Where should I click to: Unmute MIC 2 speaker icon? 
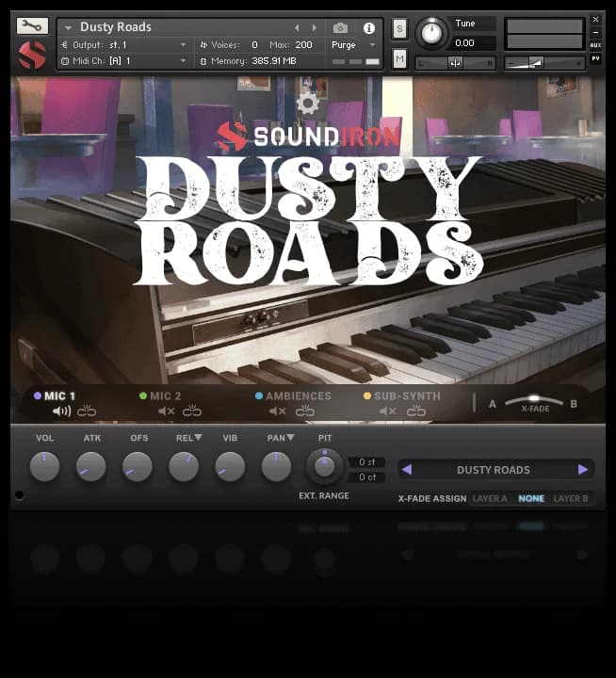166,412
